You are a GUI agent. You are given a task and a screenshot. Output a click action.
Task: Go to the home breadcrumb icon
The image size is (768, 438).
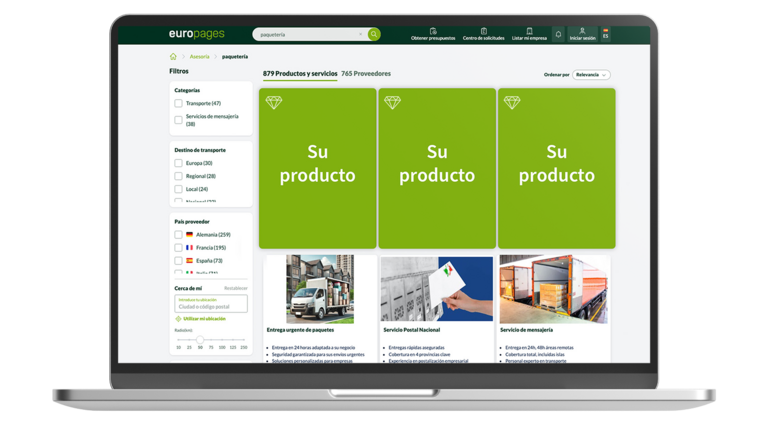pyautogui.click(x=173, y=57)
